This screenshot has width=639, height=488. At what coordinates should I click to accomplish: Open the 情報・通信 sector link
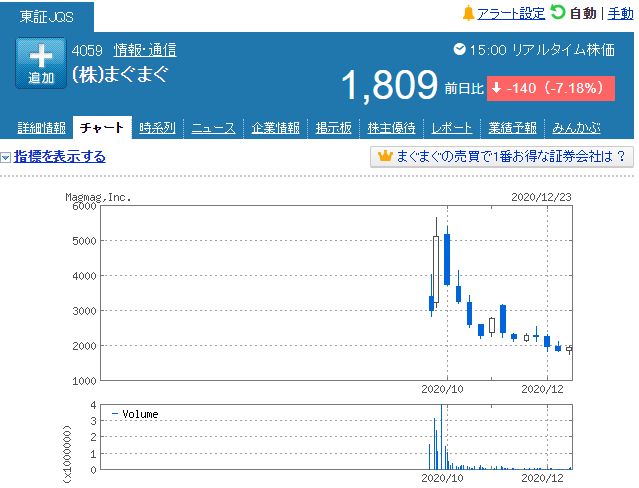pos(145,50)
